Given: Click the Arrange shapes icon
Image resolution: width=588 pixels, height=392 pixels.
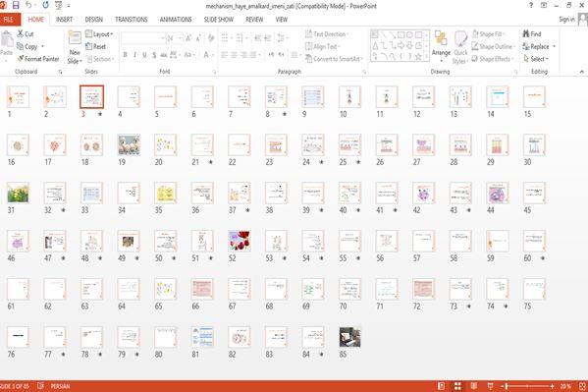Looking at the screenshot, I should 441,38.
